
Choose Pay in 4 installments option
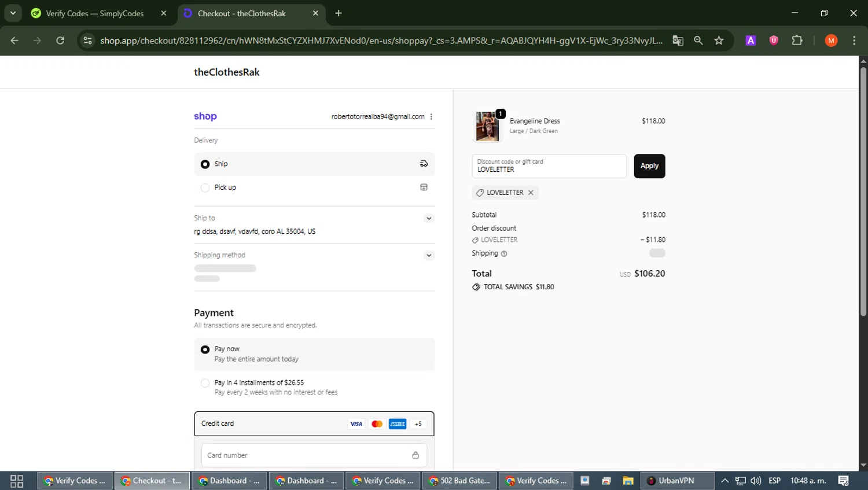(x=314, y=387)
